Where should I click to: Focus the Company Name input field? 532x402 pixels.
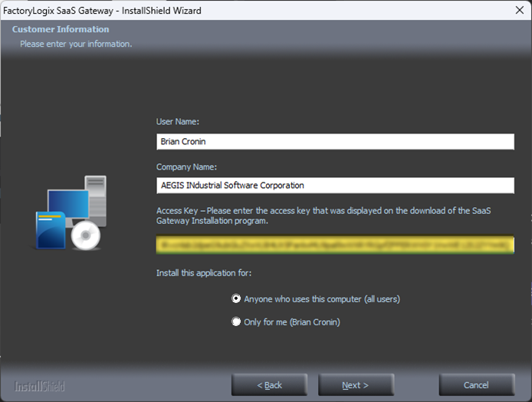point(335,186)
